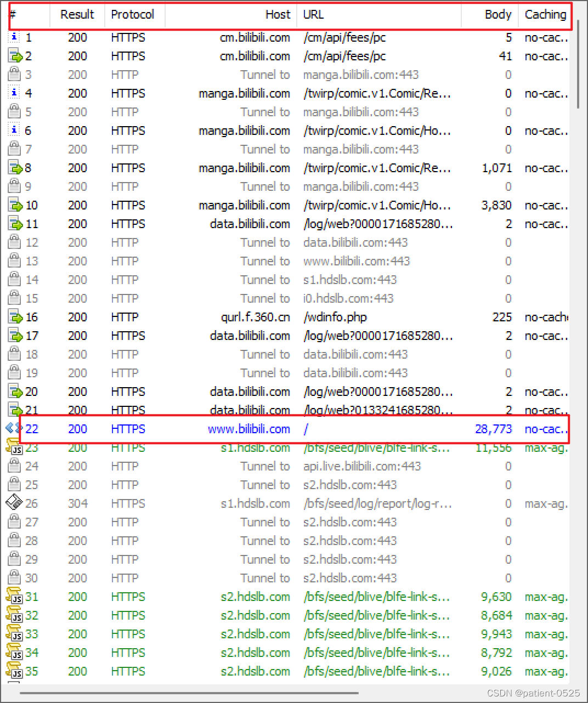Select body size 9,943 in session 33

tap(496, 634)
